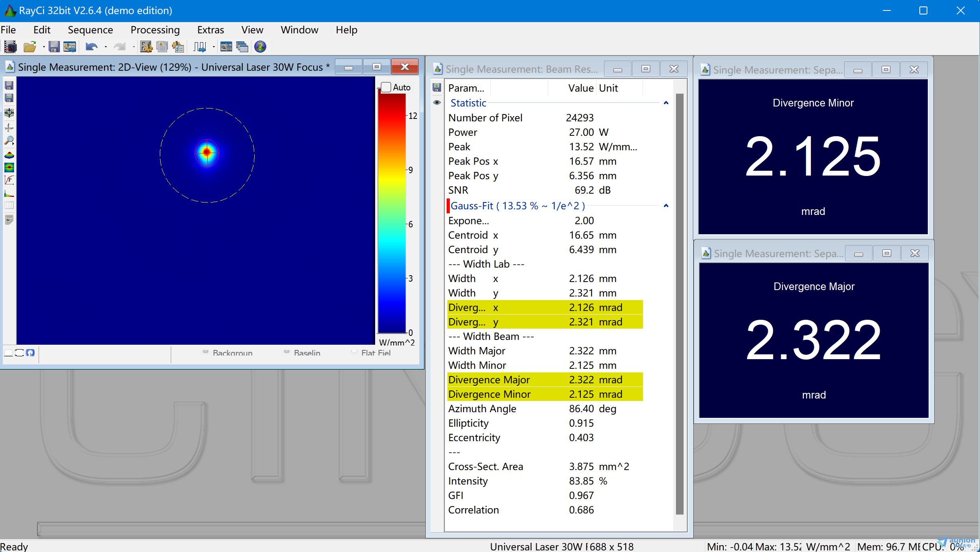Select the Divergence Minor row
The height and width of the screenshot is (552, 980).
coord(545,394)
